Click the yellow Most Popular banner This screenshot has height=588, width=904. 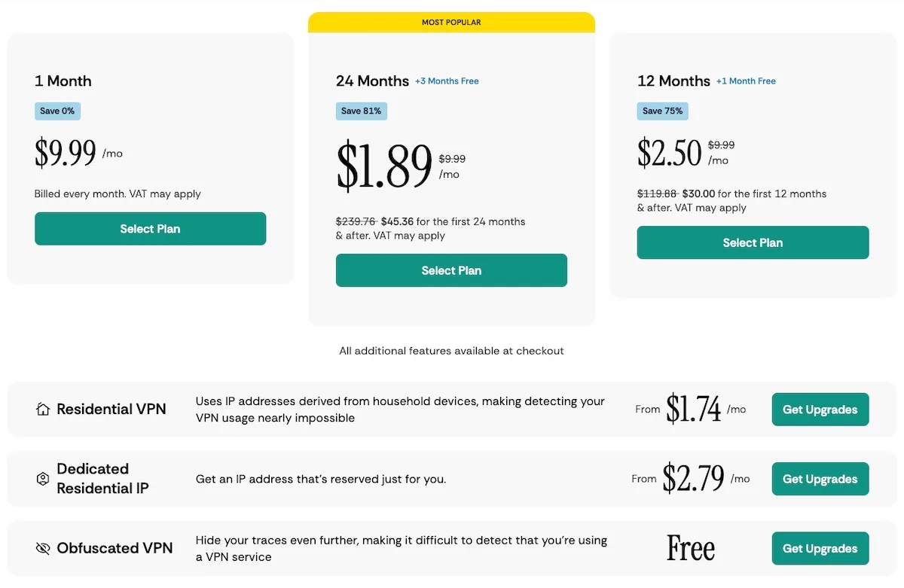tap(451, 23)
